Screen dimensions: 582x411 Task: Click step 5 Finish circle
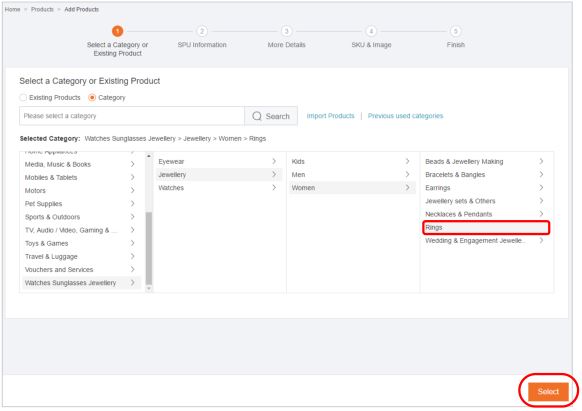pos(455,31)
